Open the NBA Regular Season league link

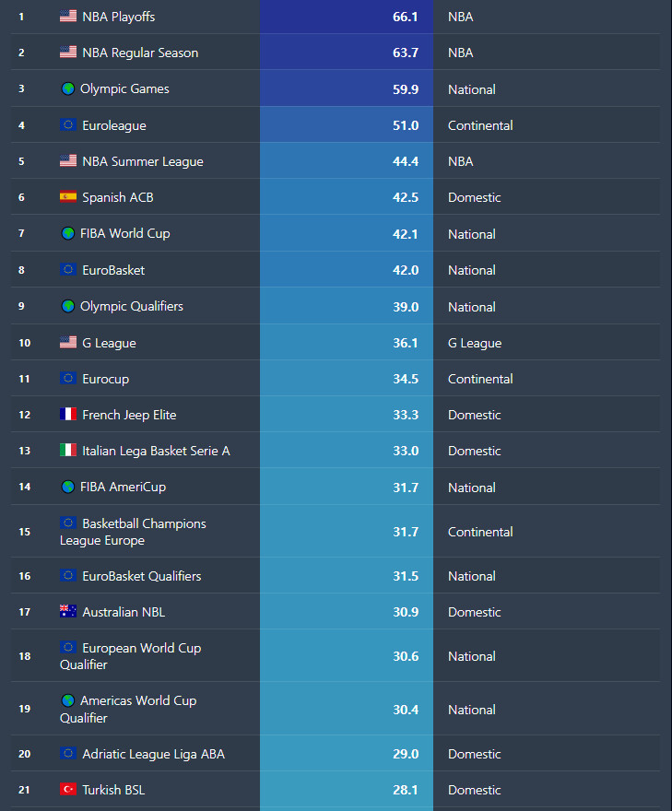click(x=140, y=53)
